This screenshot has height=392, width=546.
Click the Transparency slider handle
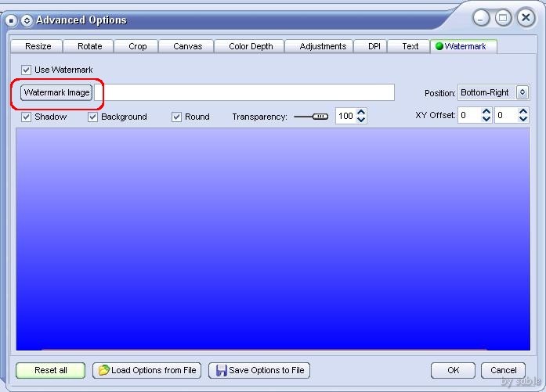click(x=320, y=117)
